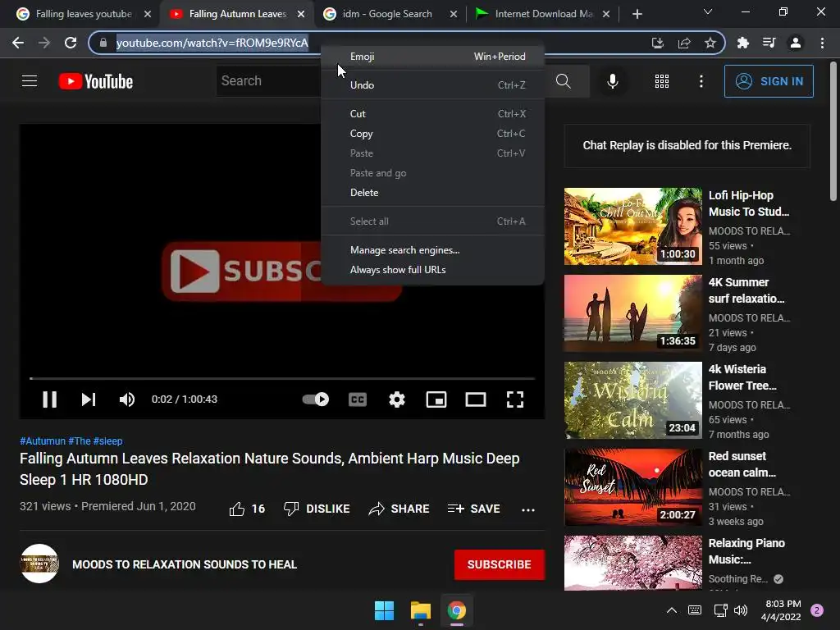Click the red SUBSCRIBE button

(500, 564)
